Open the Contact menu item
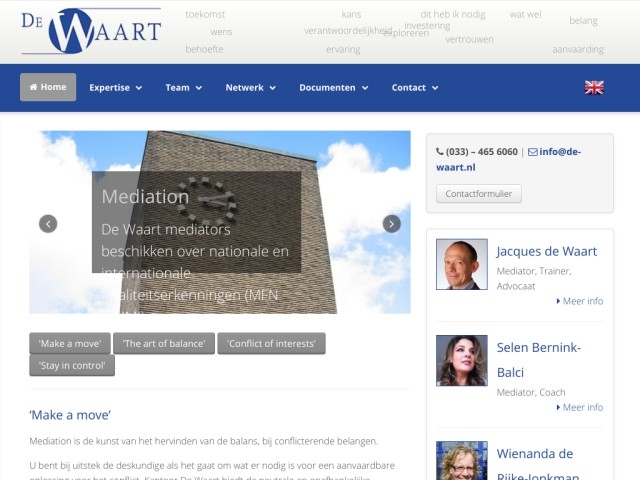Viewport: 640px width, 480px height. (x=414, y=88)
